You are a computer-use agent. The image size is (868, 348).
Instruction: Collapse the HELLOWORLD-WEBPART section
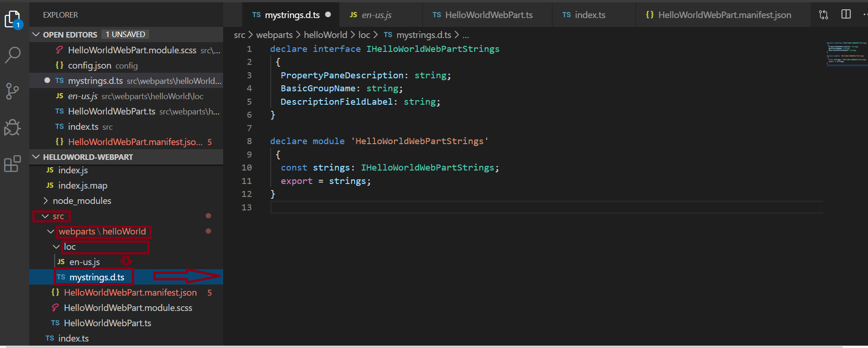pyautogui.click(x=36, y=157)
